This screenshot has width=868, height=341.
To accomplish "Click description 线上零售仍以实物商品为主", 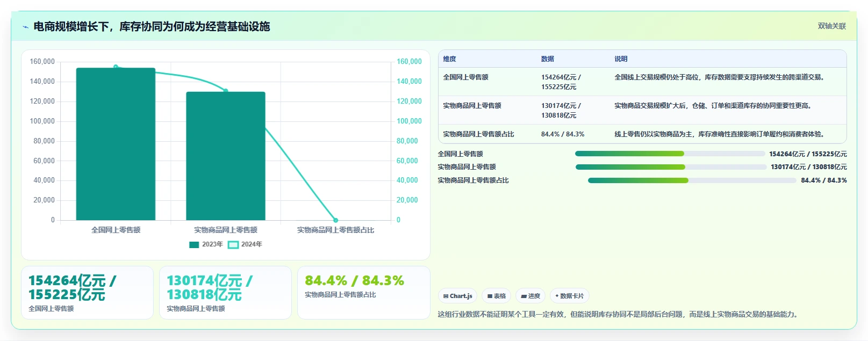I will [x=719, y=134].
